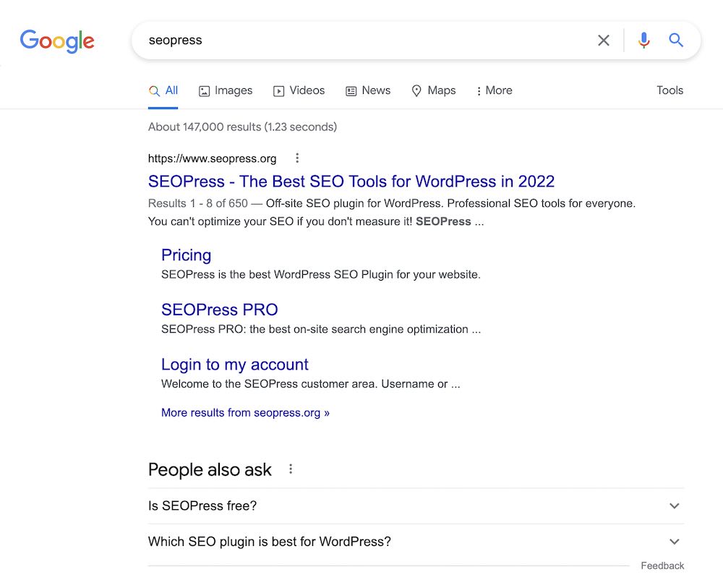
Task: Click More results from seopress.org
Action: 245,412
